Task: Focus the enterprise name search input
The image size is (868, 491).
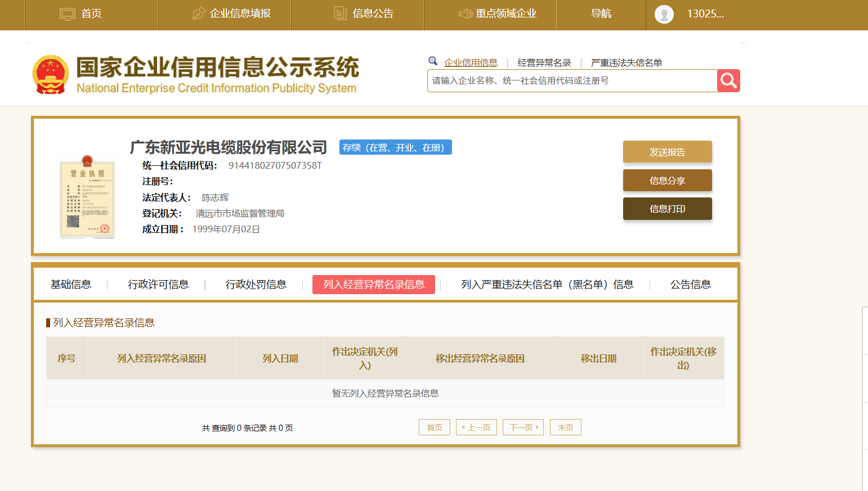Action: pos(571,81)
